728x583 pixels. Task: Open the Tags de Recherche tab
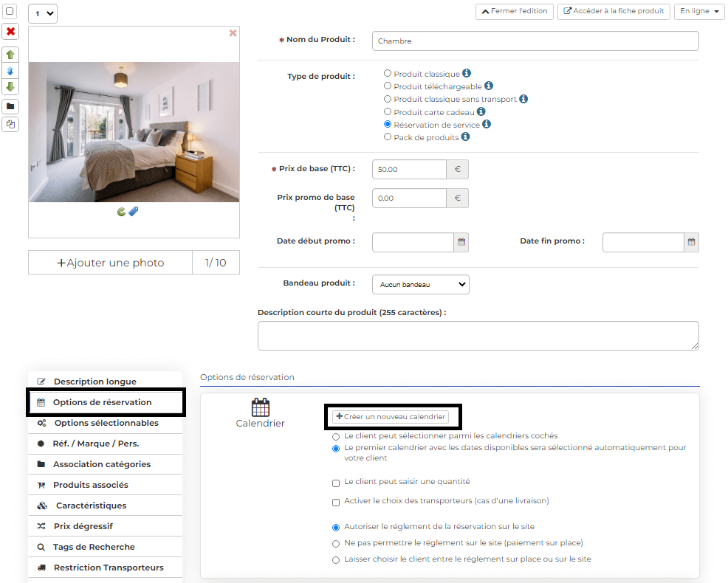(106, 547)
